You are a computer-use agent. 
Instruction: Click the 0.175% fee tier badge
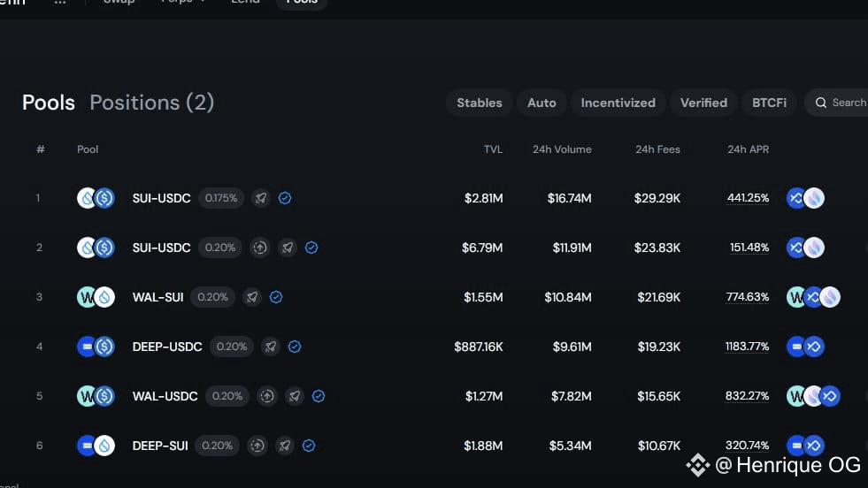tap(221, 198)
